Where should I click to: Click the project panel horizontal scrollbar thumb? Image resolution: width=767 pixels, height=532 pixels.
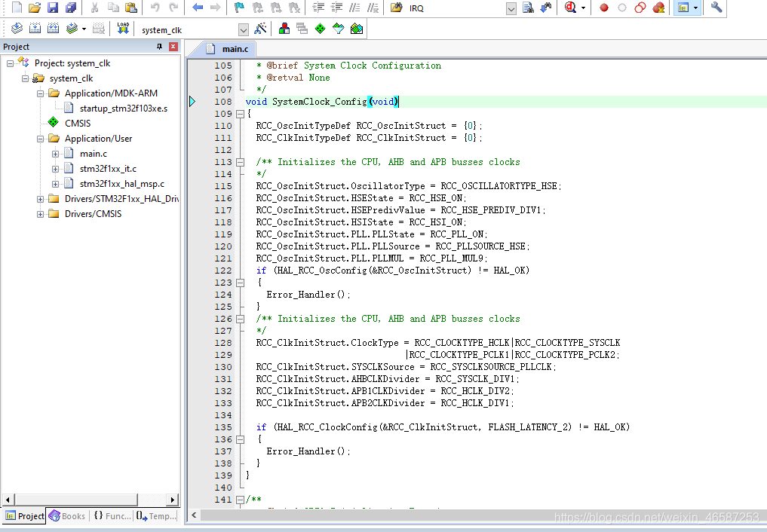tap(76, 500)
